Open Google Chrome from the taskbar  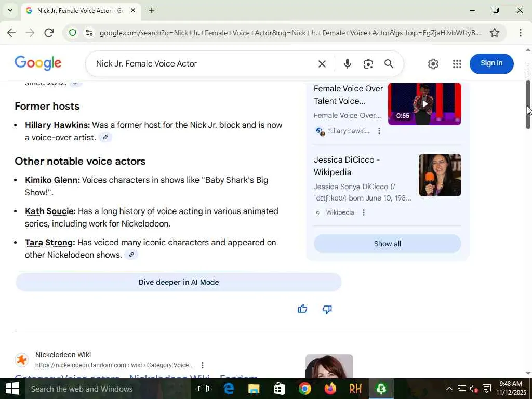click(x=304, y=389)
